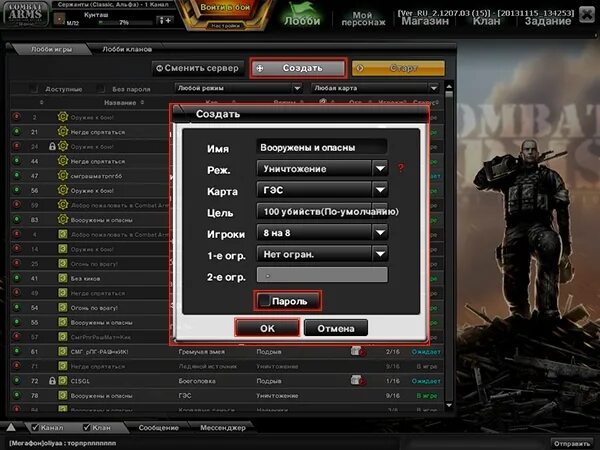Viewport: 600px width, 450px height.
Task: Click the gear icon on room 83
Action: click(x=63, y=219)
